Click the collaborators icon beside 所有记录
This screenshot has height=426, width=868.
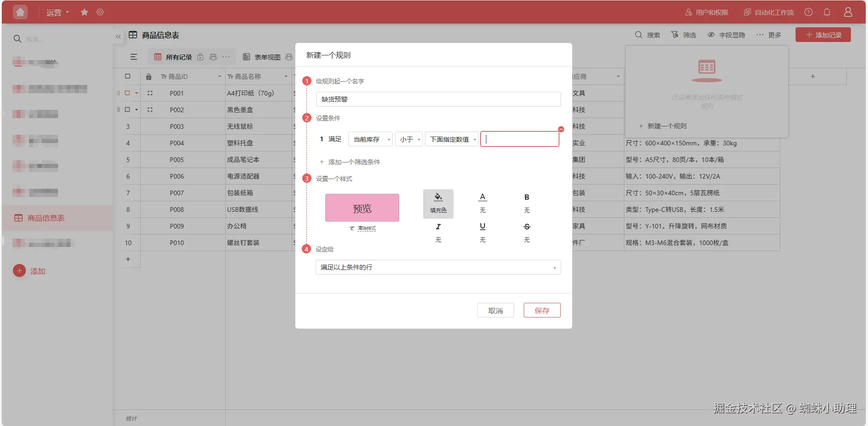(x=213, y=57)
